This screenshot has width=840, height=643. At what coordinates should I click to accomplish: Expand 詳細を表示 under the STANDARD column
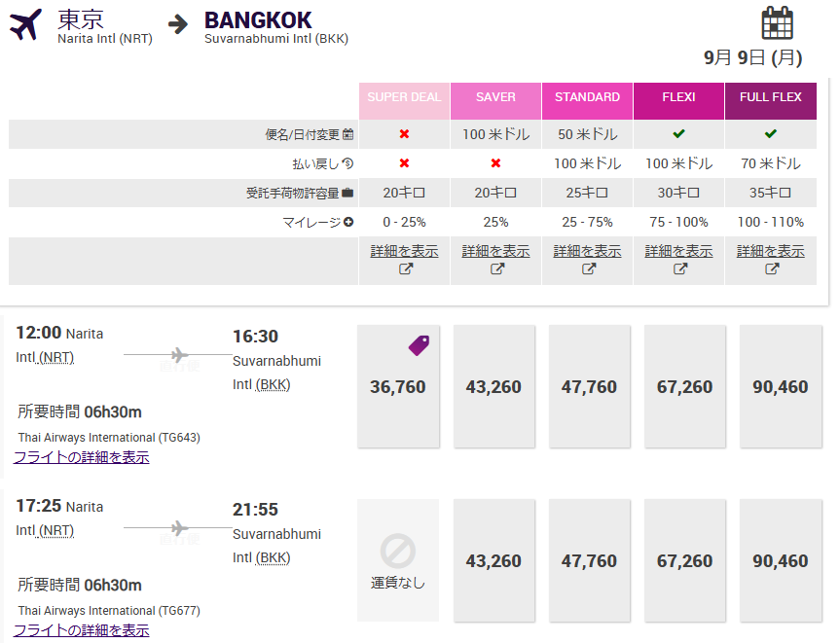(587, 251)
